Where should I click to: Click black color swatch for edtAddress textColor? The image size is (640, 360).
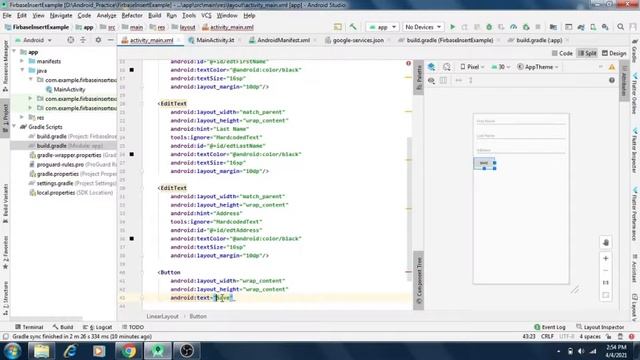(131, 239)
